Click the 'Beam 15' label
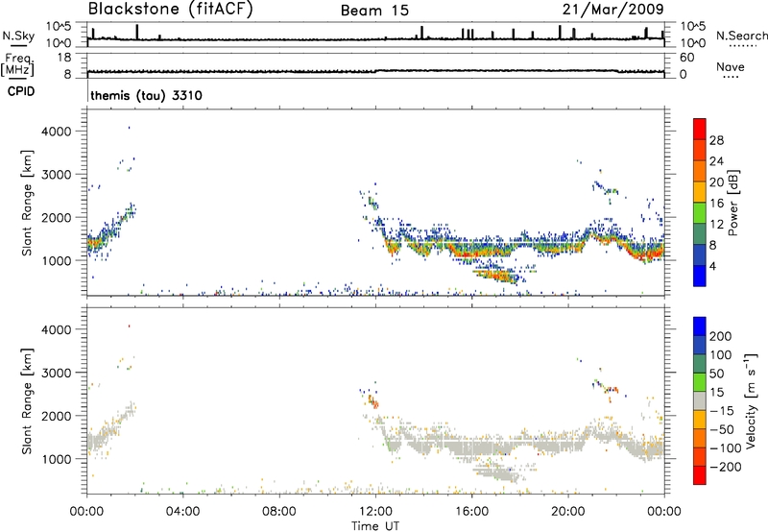 [x=374, y=11]
